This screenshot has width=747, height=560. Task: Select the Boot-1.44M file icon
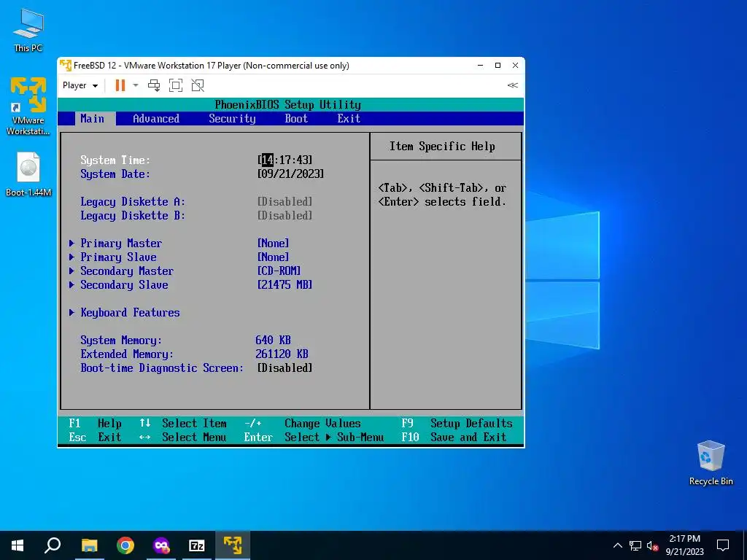pos(28,174)
